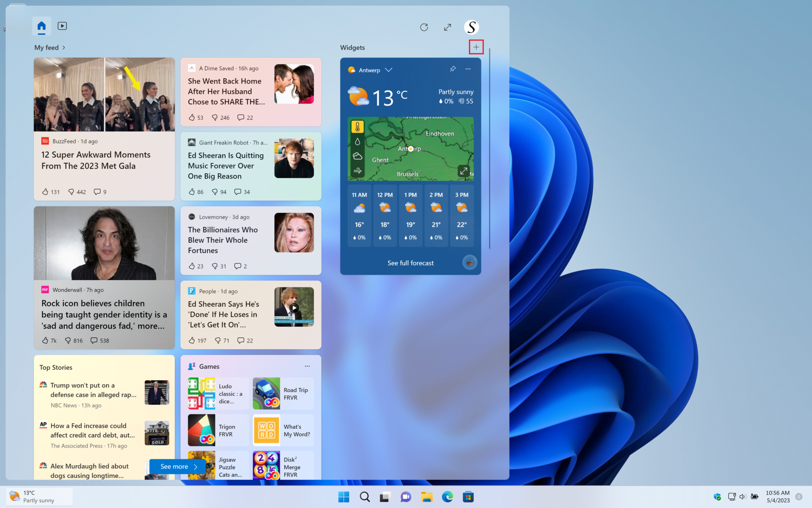Pin the Antwerp weather widget
The height and width of the screenshot is (508, 812).
[453, 69]
